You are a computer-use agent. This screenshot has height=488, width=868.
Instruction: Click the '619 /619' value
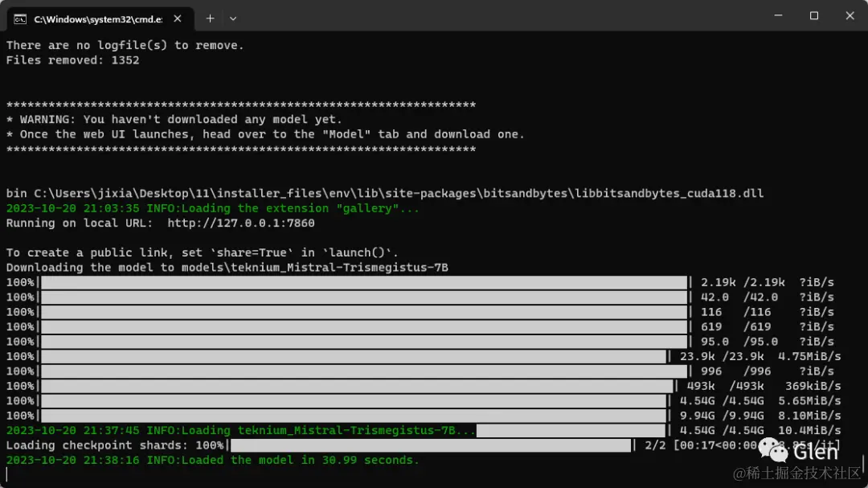pyautogui.click(x=735, y=327)
